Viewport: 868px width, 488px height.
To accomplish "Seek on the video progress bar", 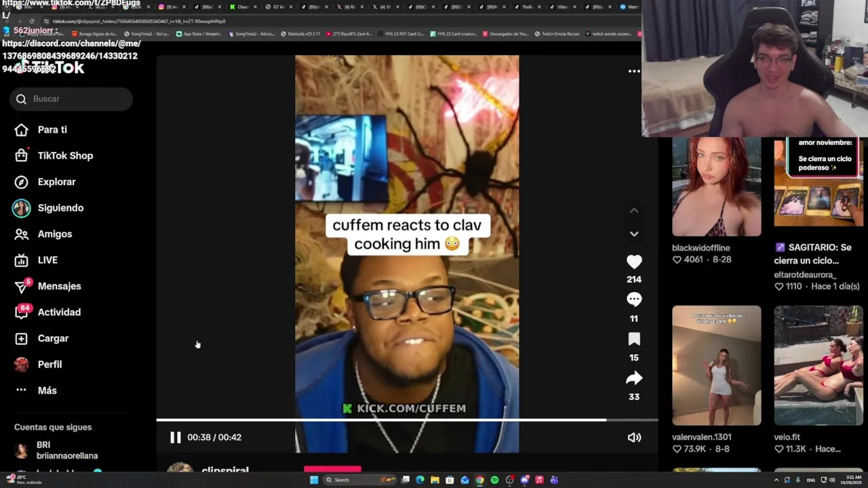I will pyautogui.click(x=407, y=420).
